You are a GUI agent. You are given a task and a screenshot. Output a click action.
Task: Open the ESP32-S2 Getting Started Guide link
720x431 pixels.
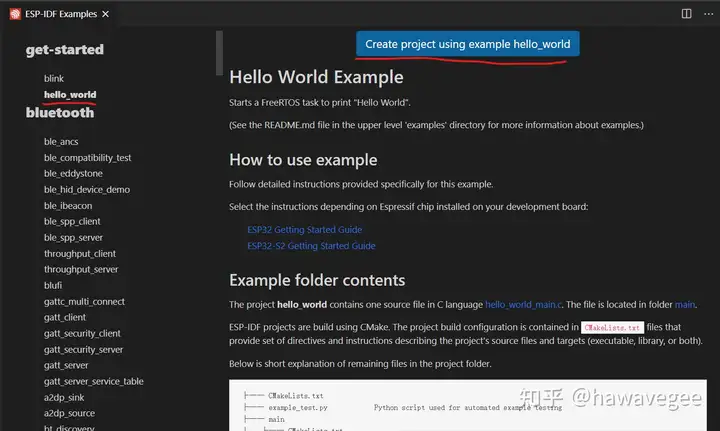point(311,246)
